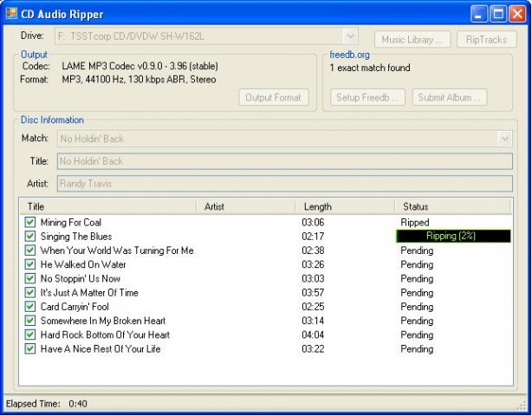Select the He Walked On Water title
This screenshot has width=532, height=416.
83,264
